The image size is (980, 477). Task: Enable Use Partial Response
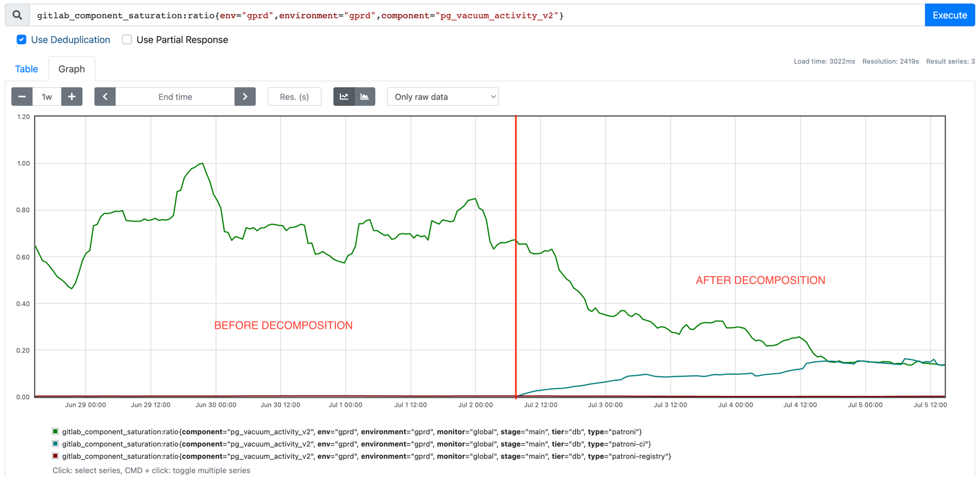(127, 39)
